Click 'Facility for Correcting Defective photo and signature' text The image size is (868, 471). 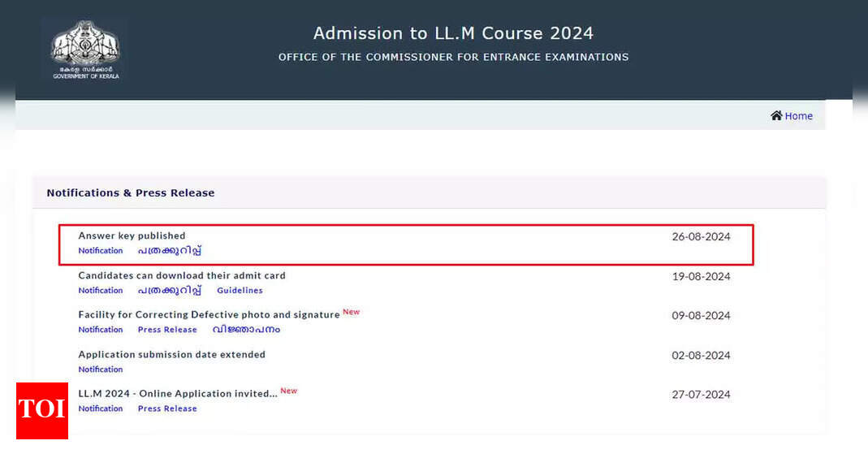point(209,315)
